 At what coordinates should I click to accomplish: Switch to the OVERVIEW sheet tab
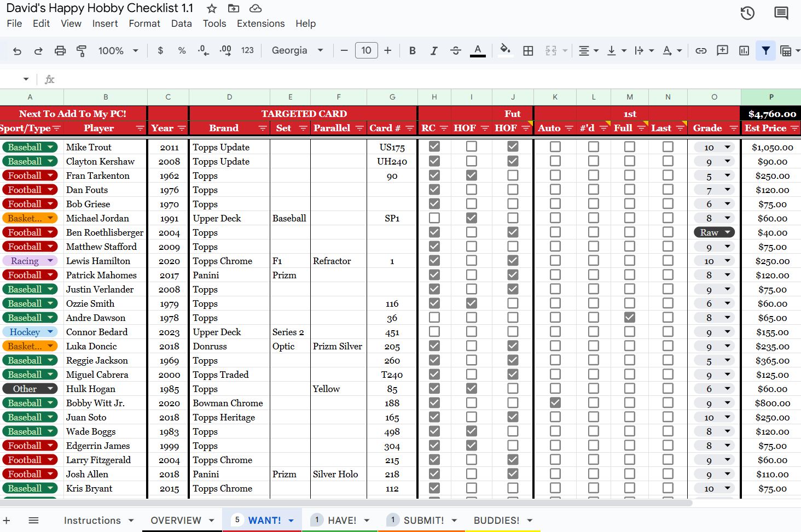pyautogui.click(x=176, y=521)
